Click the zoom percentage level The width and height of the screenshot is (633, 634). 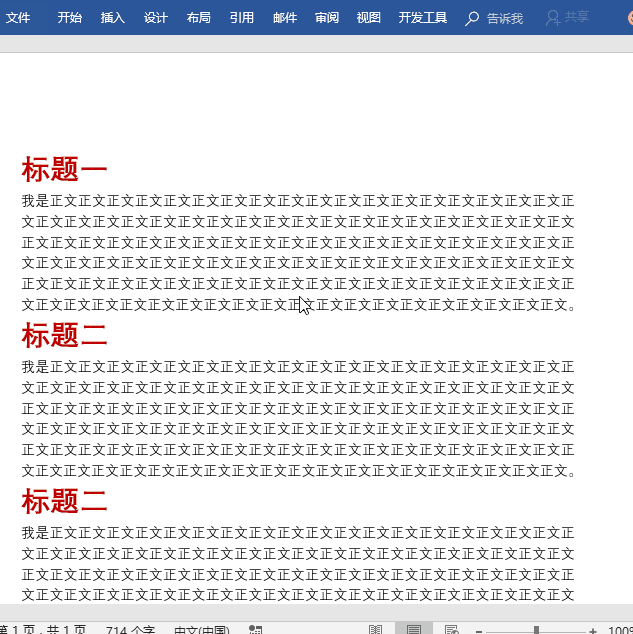tap(620, 630)
